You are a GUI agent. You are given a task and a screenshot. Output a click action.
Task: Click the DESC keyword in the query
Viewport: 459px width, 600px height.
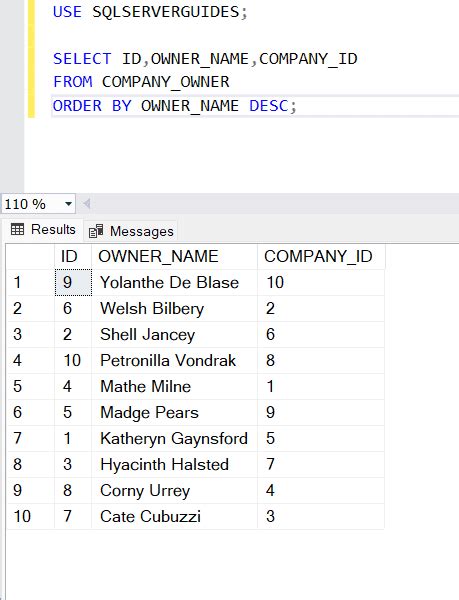(269, 106)
